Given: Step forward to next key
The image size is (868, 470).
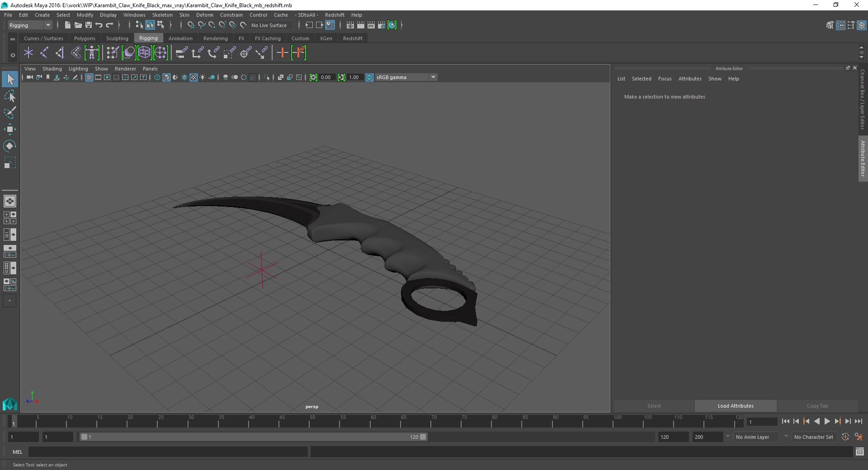Looking at the screenshot, I should pyautogui.click(x=837, y=421).
